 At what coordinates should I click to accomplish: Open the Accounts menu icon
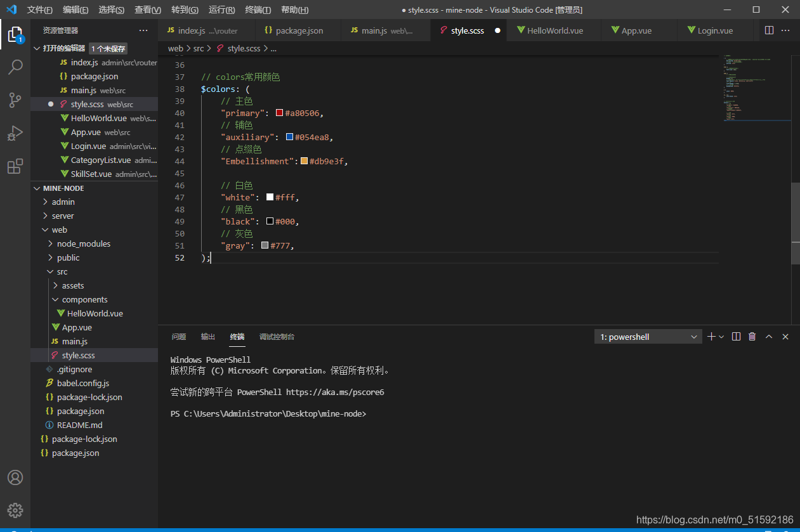click(15, 477)
